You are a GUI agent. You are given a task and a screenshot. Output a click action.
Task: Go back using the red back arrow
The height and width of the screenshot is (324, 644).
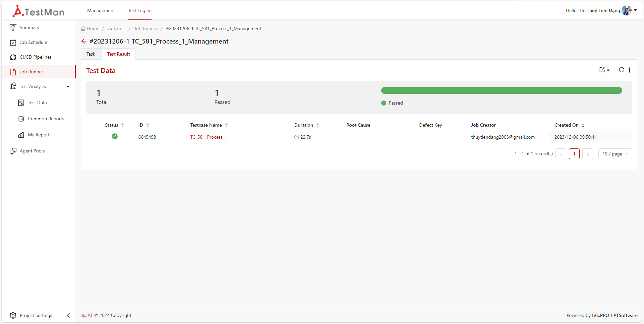coord(84,41)
